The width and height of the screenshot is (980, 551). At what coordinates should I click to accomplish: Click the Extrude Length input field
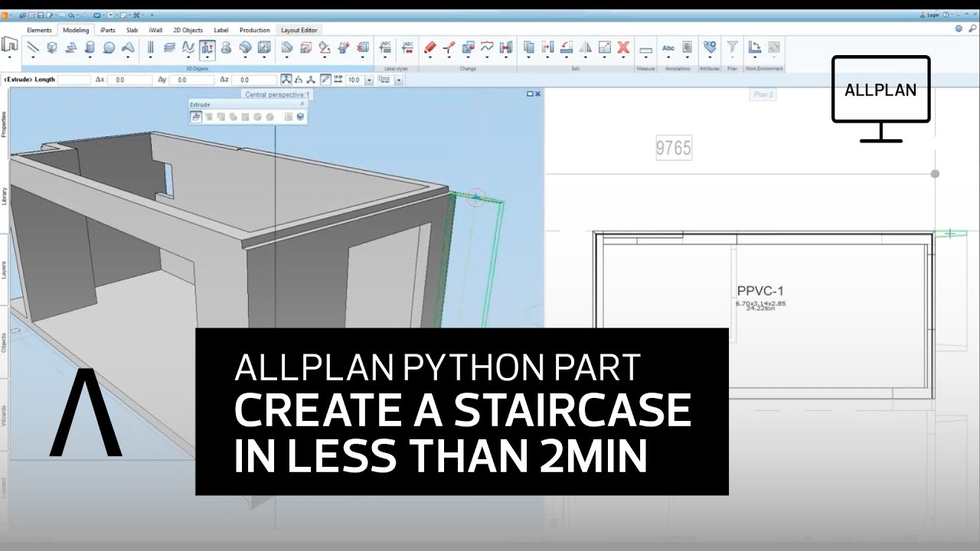(74, 80)
